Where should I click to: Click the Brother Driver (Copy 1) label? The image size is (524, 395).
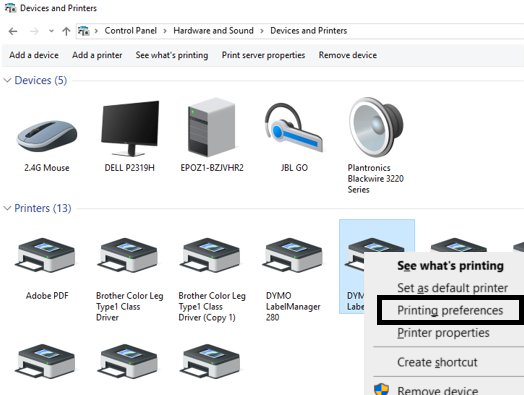pos(212,306)
